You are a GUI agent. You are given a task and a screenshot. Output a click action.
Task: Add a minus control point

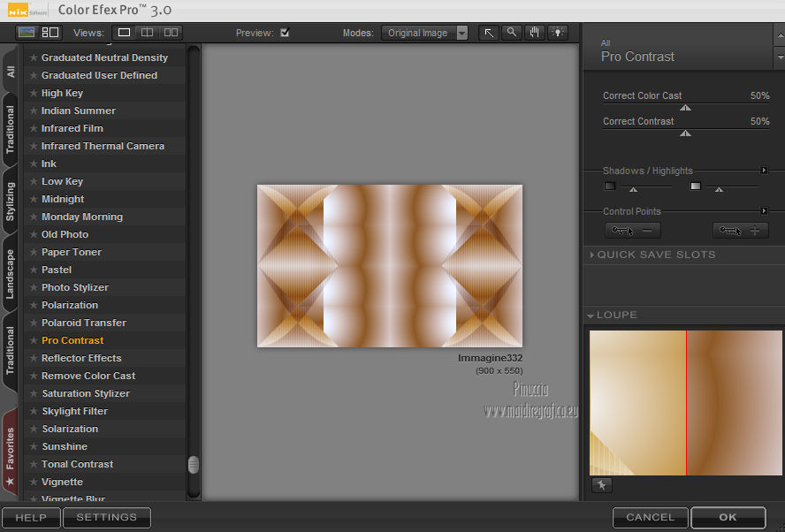coord(633,231)
